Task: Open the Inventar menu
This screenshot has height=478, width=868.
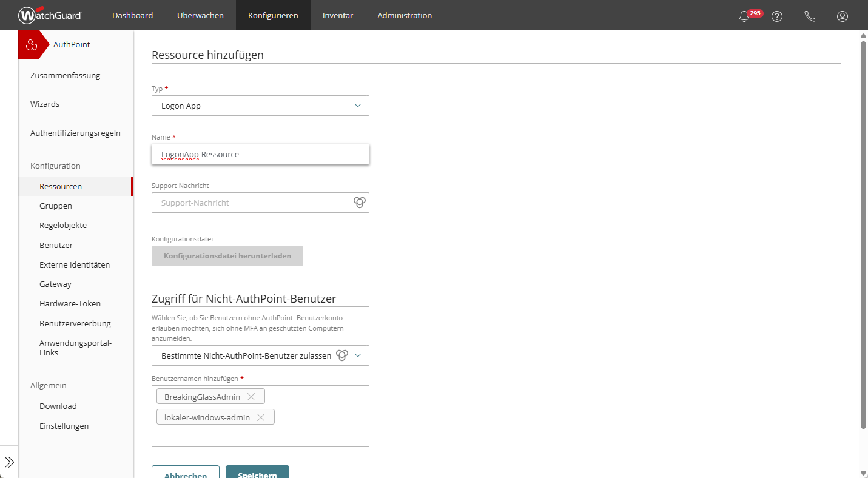Action: pos(338,15)
